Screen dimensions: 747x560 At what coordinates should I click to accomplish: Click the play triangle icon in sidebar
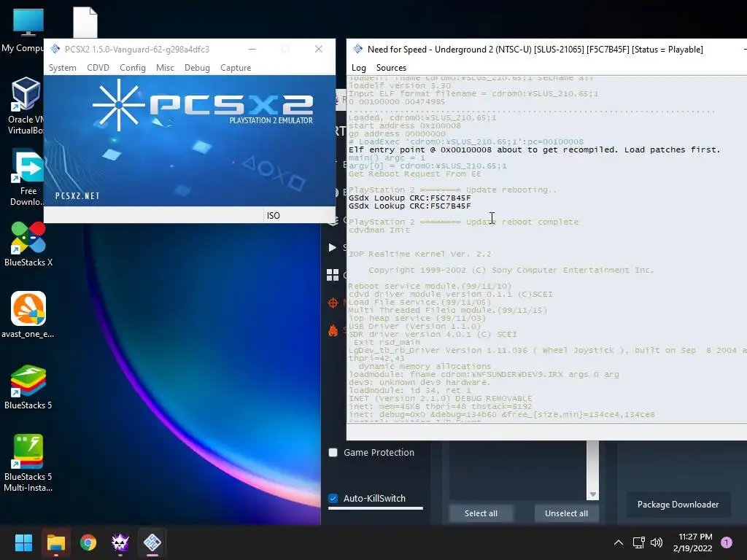pyautogui.click(x=332, y=247)
